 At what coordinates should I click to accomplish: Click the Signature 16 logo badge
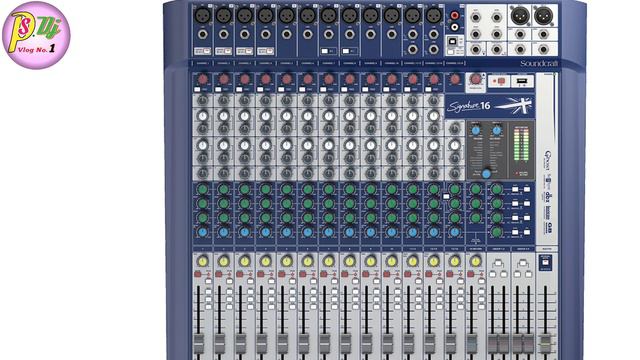point(489,106)
